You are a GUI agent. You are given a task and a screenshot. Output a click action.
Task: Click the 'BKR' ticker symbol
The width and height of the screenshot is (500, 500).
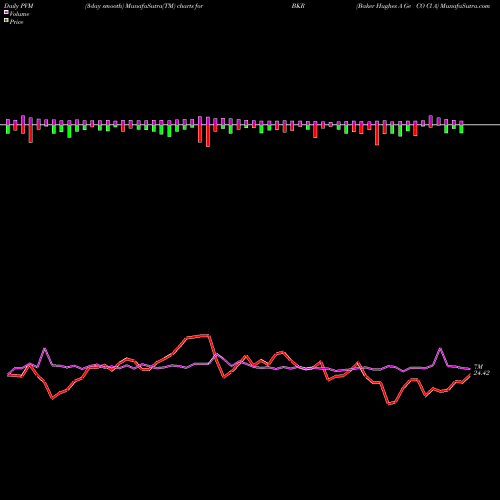point(298,6)
